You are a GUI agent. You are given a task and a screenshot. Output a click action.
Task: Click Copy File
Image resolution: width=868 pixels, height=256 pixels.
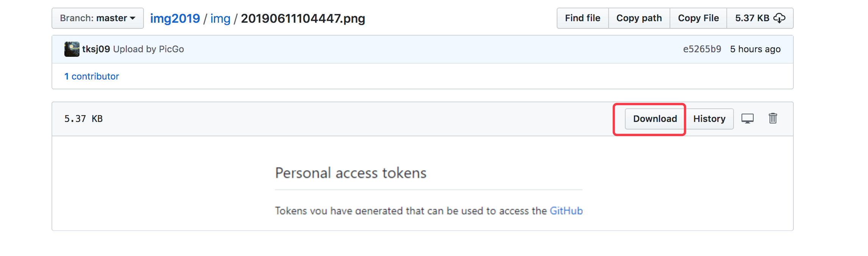tap(698, 18)
